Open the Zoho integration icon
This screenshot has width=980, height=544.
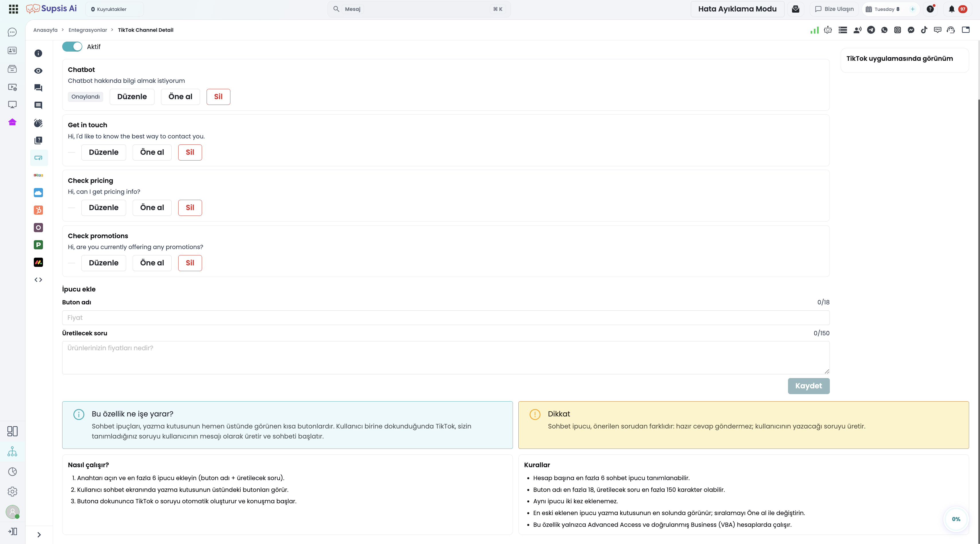point(38,175)
